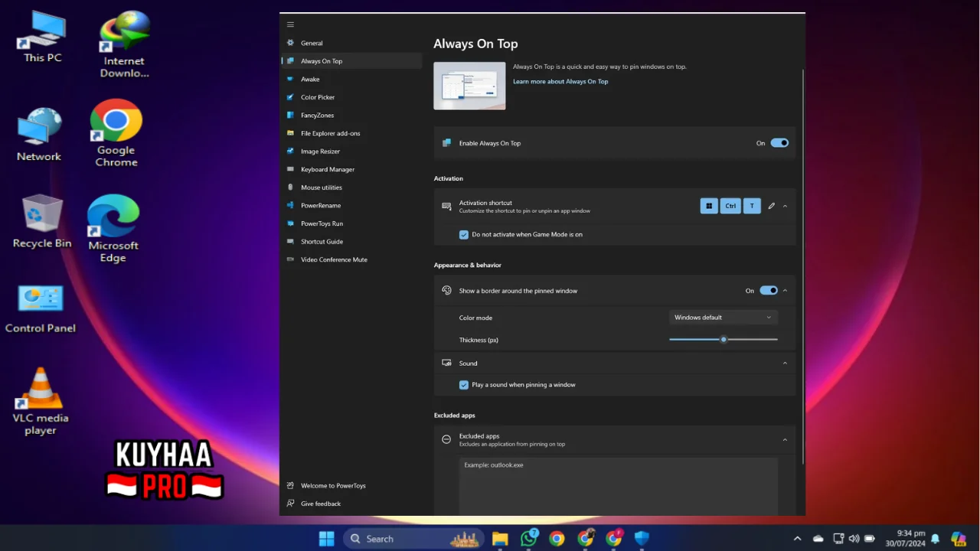980x551 pixels.
Task: Toggle Enable Always On Top switch
Action: pos(779,143)
